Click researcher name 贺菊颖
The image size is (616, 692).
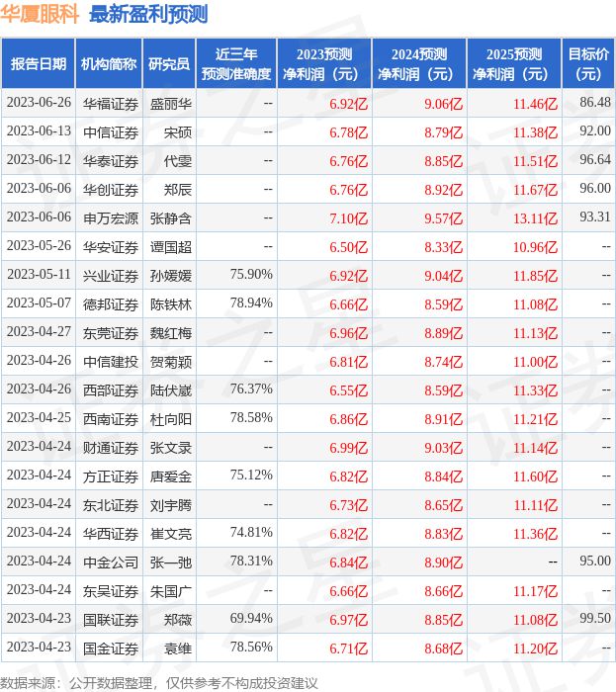coord(171,362)
